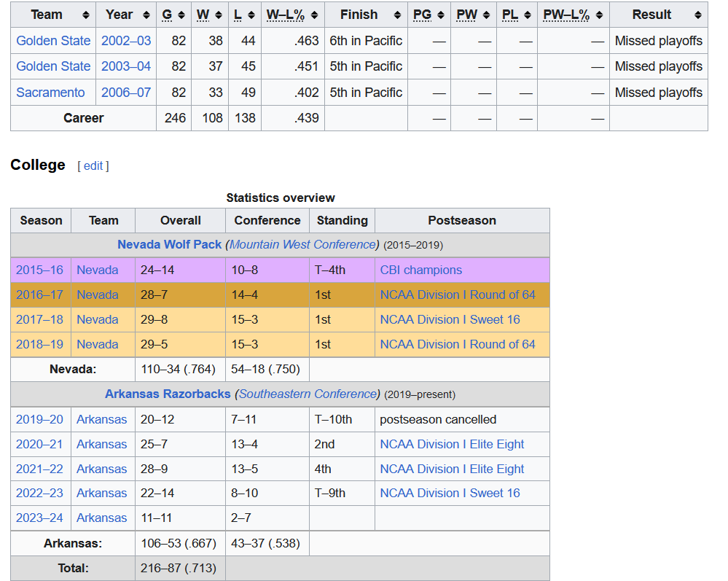Viewport: 728px width, 581px height.
Task: Open the 2006–07 season link
Action: click(x=126, y=93)
